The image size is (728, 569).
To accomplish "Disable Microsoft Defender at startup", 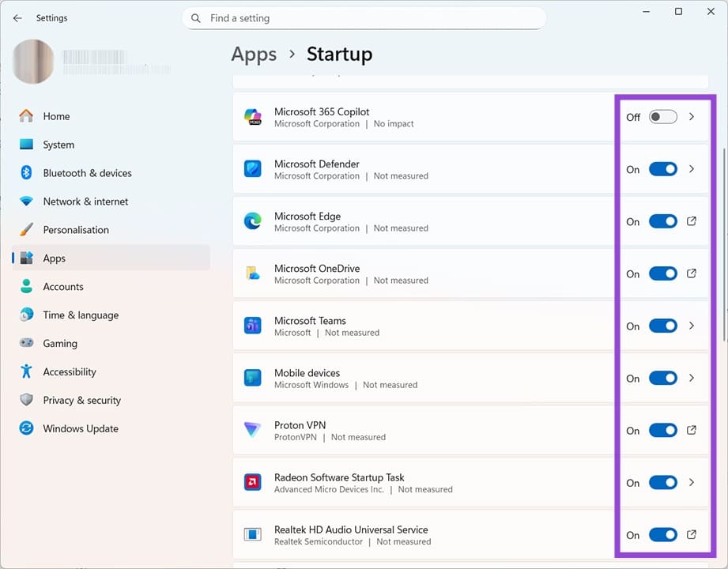I will point(662,168).
